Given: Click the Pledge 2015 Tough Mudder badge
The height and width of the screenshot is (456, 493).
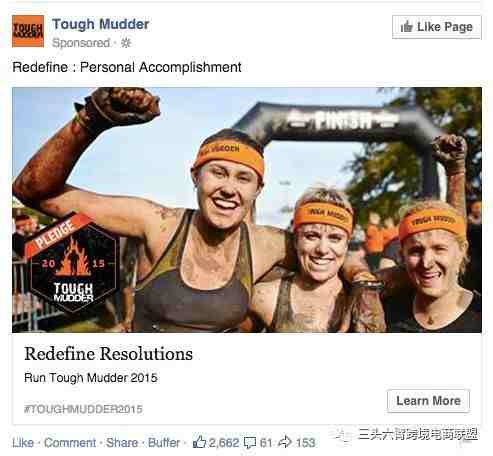Looking at the screenshot, I should (72, 263).
